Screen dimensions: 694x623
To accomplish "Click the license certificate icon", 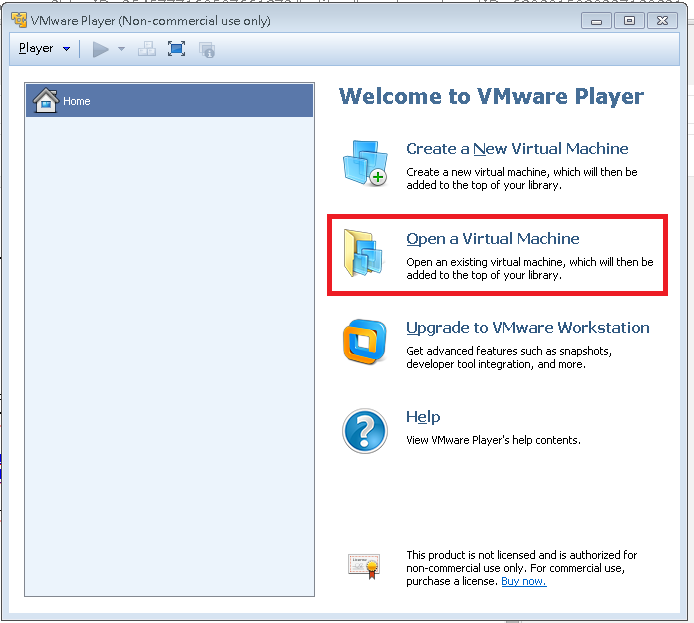I will [365, 566].
